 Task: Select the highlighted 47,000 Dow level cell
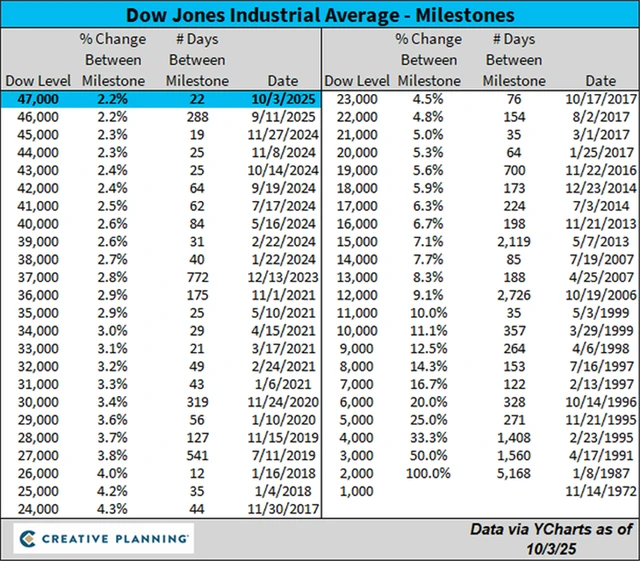pyautogui.click(x=32, y=99)
